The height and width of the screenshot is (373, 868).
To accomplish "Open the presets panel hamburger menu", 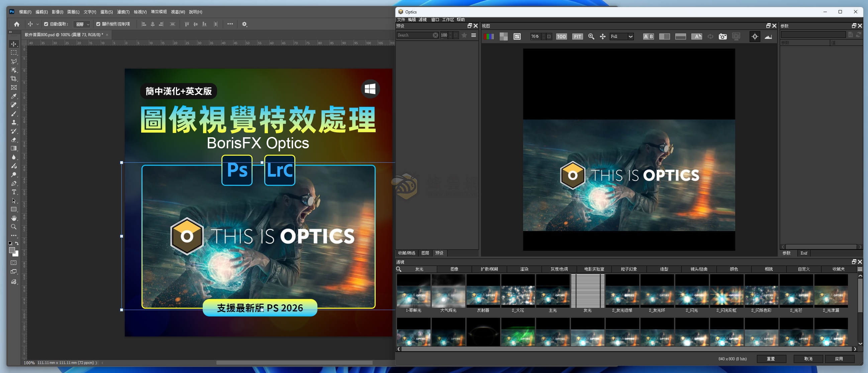I will pyautogui.click(x=473, y=35).
